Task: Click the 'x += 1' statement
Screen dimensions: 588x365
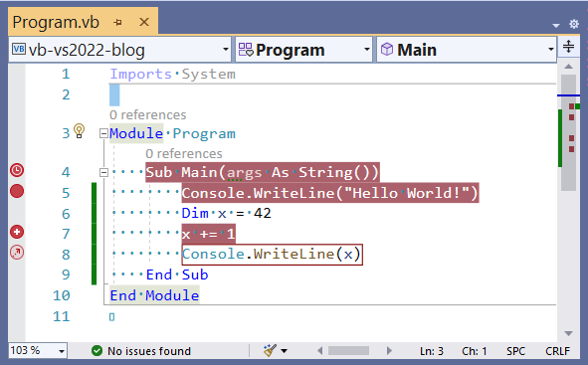Action: coord(209,234)
